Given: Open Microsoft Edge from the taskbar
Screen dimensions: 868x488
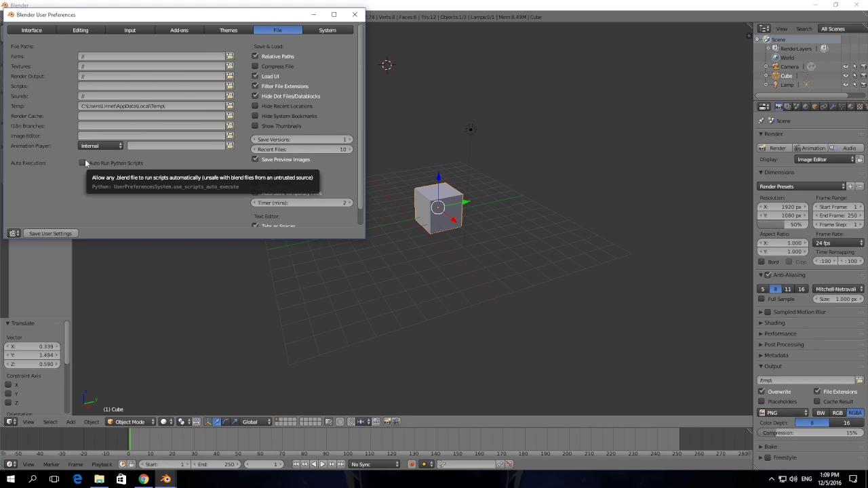Looking at the screenshot, I should point(77,479).
